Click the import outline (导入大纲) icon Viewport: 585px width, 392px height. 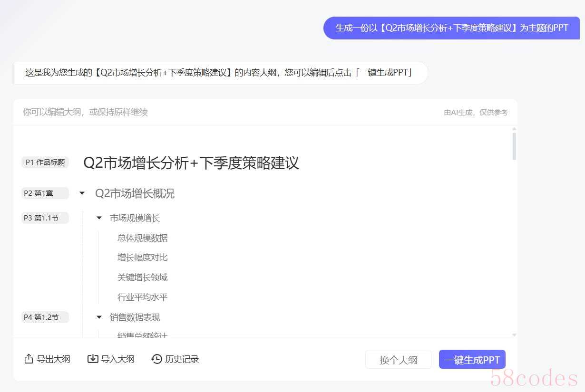click(93, 359)
